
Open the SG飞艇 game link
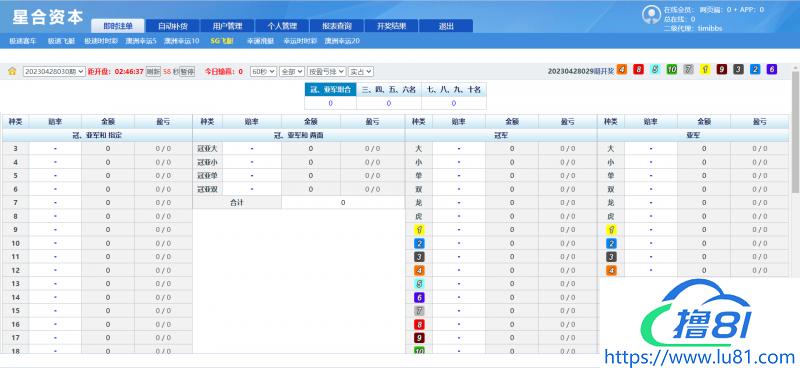[222, 41]
